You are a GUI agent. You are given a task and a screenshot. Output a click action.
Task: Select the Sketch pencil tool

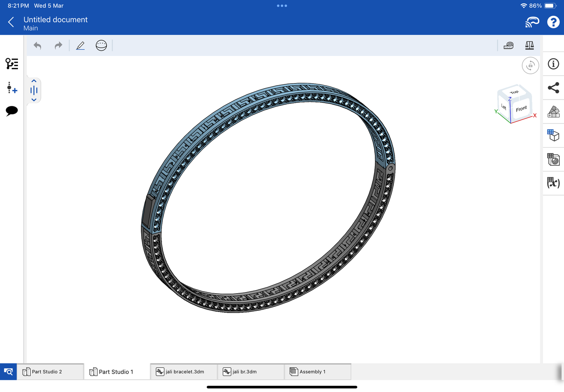pos(80,46)
